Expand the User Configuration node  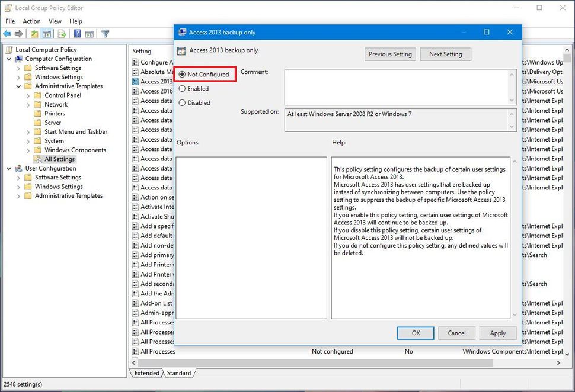tap(9, 168)
